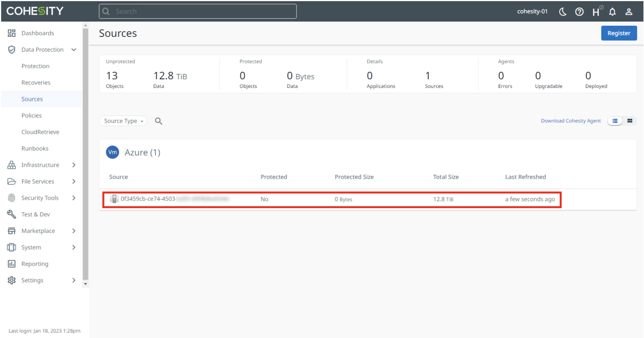The height and width of the screenshot is (338, 644).
Task: Open the Source Type filter dropdown
Action: click(x=123, y=121)
